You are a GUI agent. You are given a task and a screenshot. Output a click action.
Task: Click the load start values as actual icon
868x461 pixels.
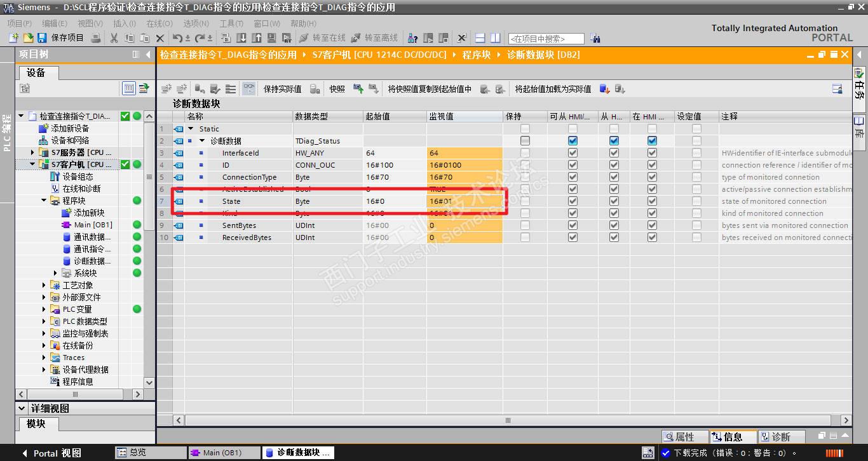604,89
